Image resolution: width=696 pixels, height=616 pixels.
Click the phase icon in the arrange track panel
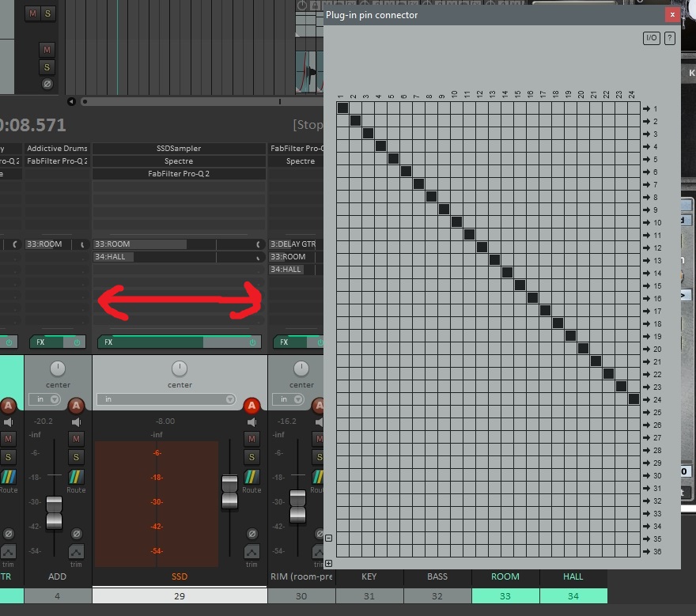(47, 84)
